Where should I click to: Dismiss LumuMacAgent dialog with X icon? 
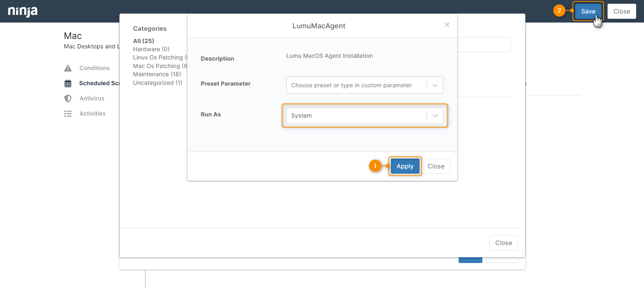tap(447, 25)
